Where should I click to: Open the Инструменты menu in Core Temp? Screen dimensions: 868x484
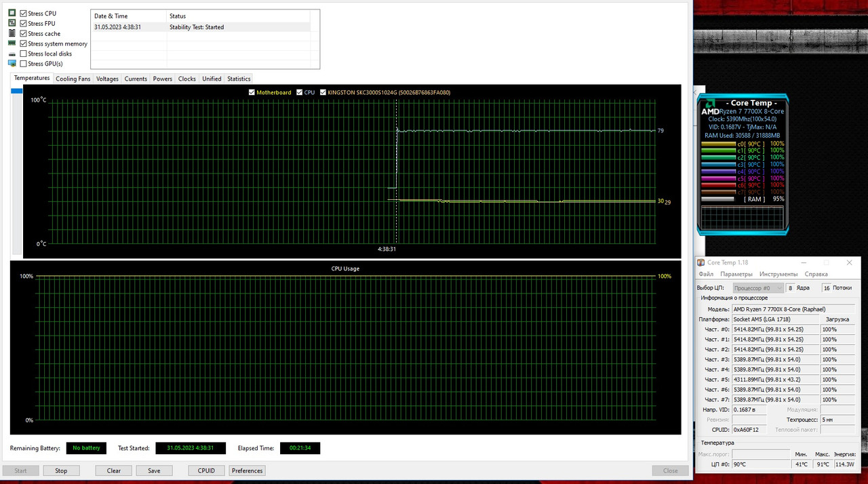tap(778, 274)
